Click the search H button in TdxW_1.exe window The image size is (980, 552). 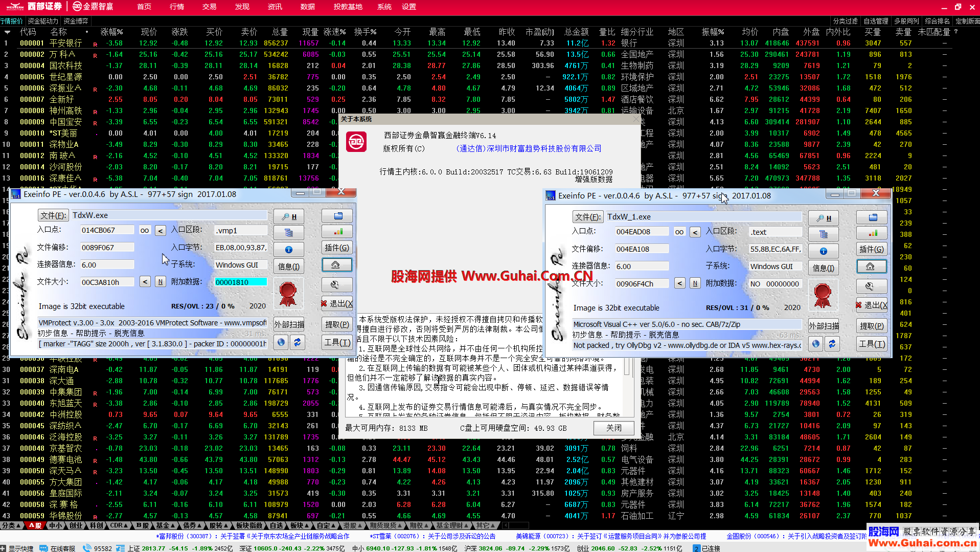pos(824,218)
